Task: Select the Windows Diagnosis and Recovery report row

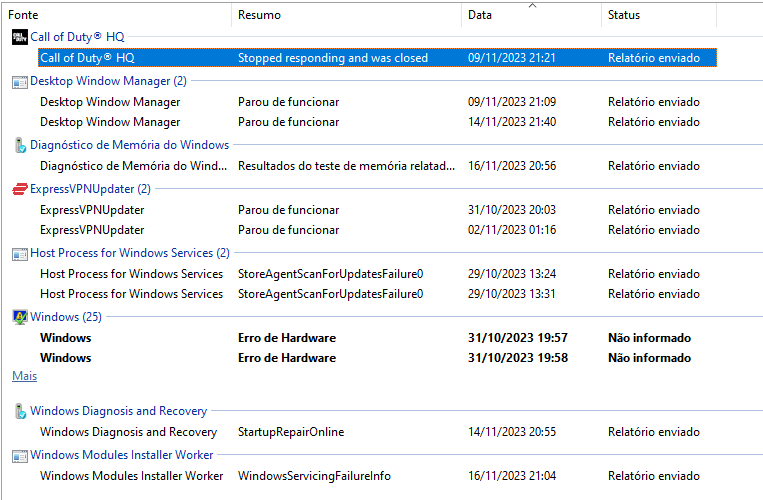Action: 377,432
